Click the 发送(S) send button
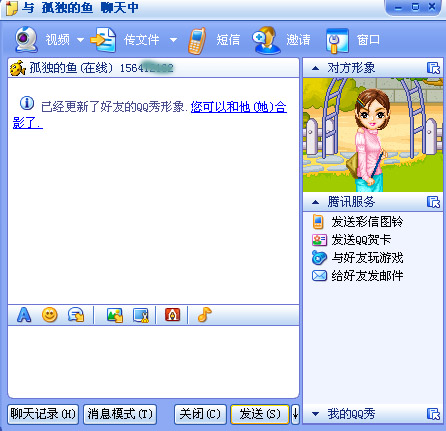446x431 pixels. 260,414
